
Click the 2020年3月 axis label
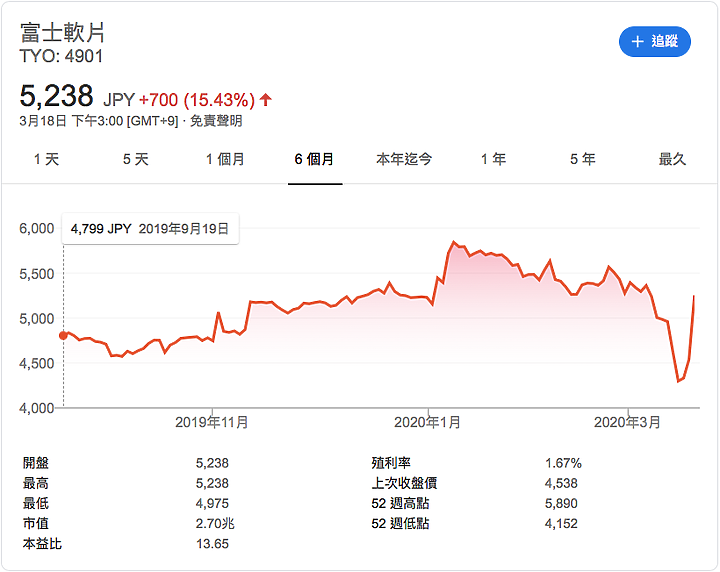627,422
